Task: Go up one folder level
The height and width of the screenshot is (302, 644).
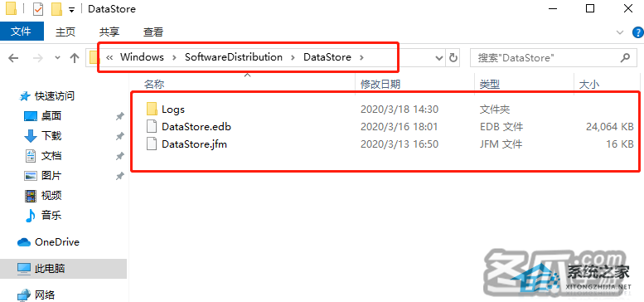Action: point(75,58)
